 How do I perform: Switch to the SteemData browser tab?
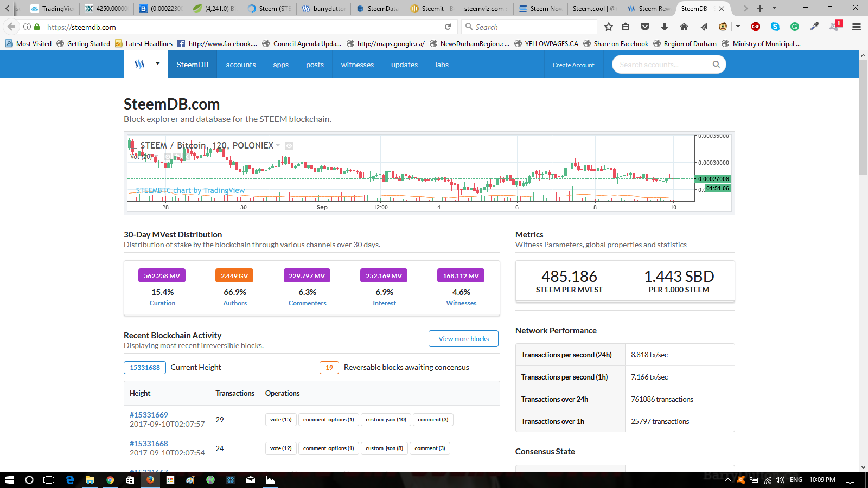378,9
